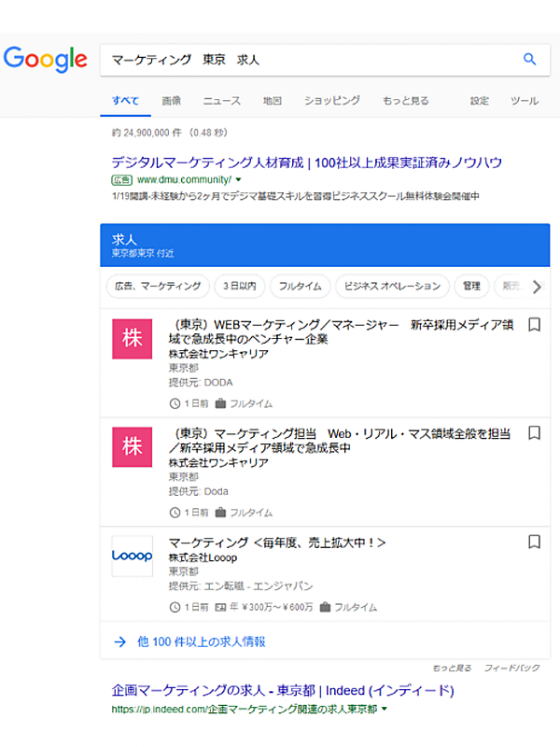Open the デジタルマーケティング人材育成 ad link

tap(306, 162)
